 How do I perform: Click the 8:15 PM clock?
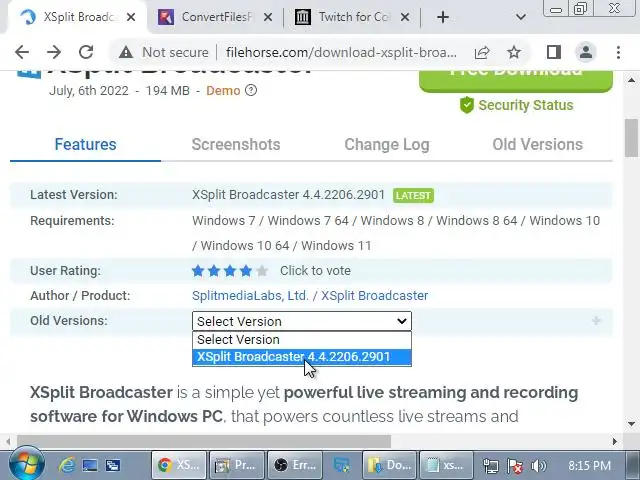coord(589,465)
